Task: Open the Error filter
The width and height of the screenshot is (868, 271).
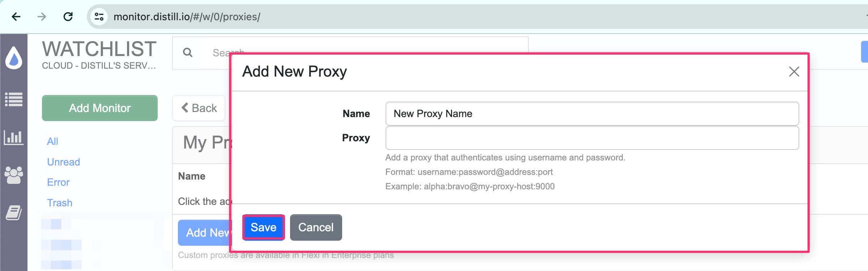Action: click(58, 182)
